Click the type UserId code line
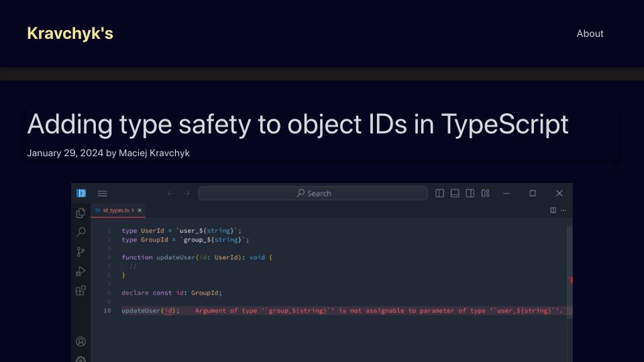 point(182,231)
